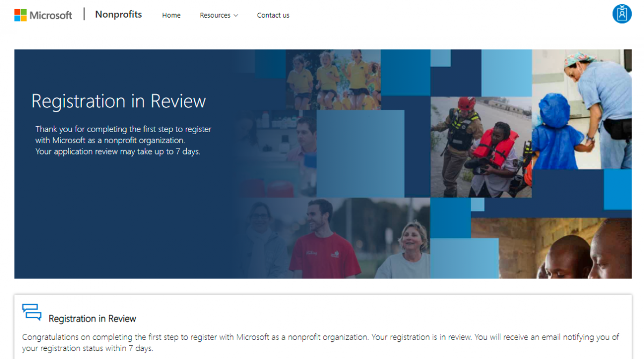Click the Microsoft four-square logo
Viewport: 644px width, 359px height.
click(x=20, y=15)
